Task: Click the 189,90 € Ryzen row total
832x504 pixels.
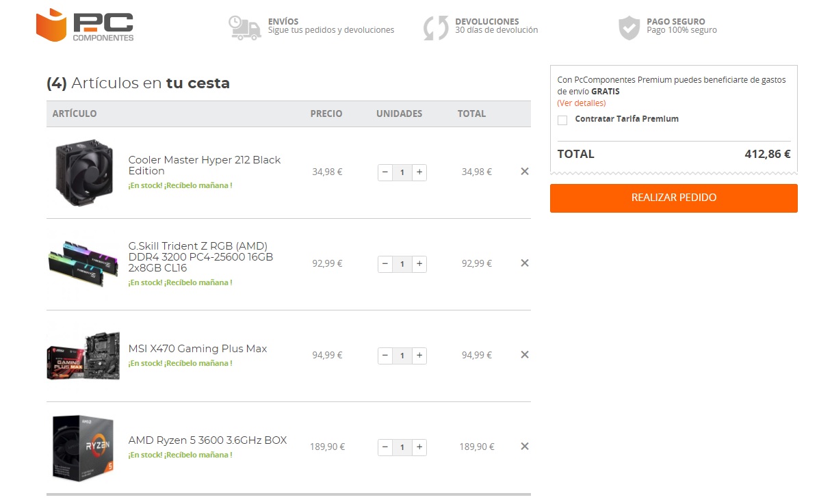Action: point(477,447)
